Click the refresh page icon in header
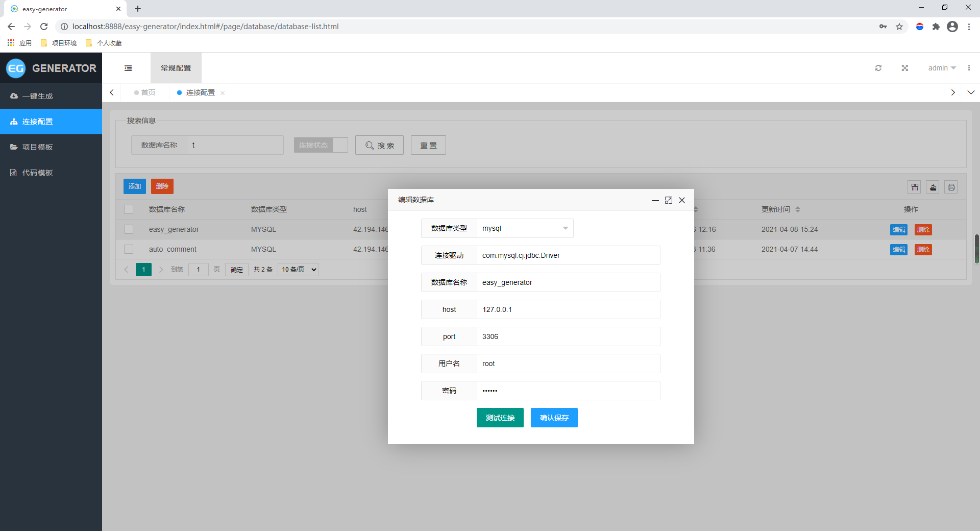Screen dimensions: 980x531 (878, 68)
